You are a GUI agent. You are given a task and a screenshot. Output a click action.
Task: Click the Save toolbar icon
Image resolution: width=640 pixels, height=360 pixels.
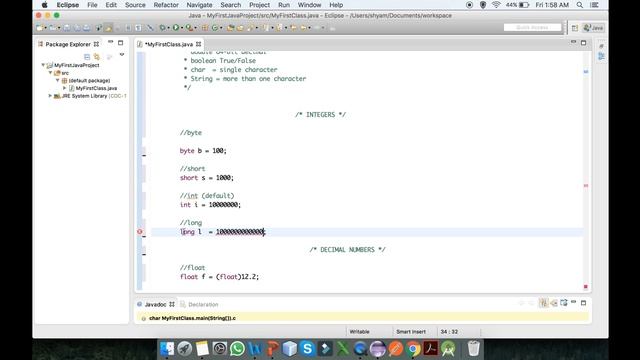[x=67, y=28]
